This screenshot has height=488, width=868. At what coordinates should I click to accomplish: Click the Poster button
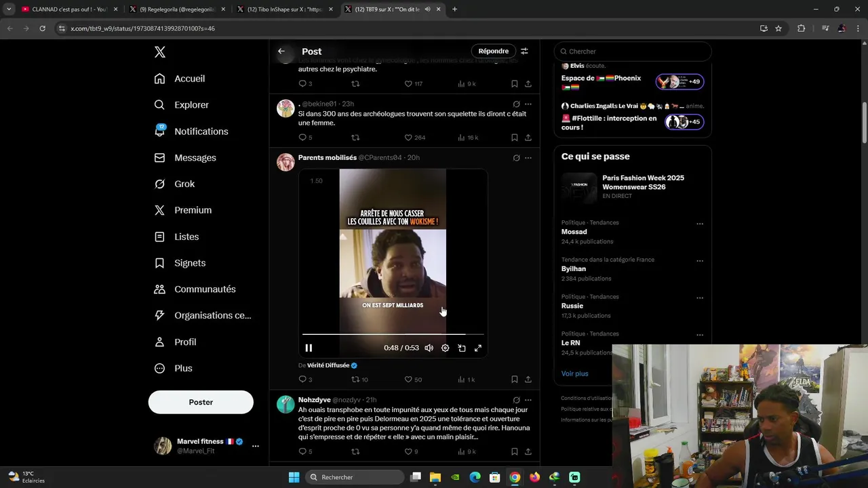point(201,402)
